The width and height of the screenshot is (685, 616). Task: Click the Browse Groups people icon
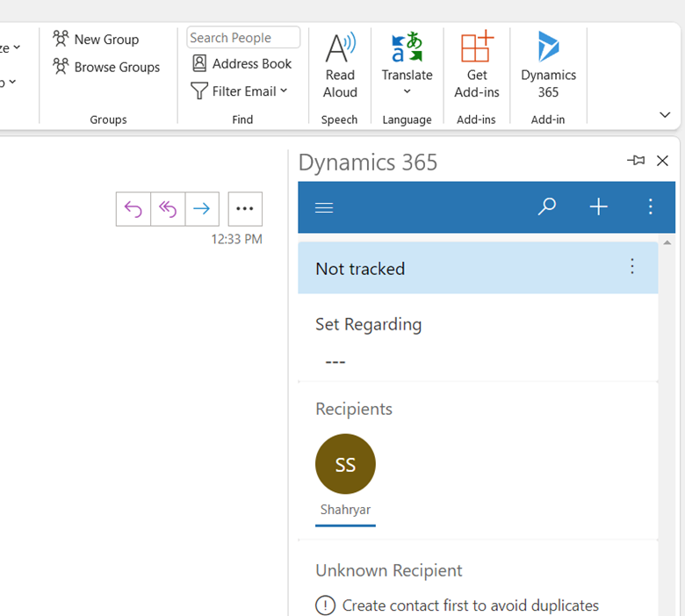61,67
